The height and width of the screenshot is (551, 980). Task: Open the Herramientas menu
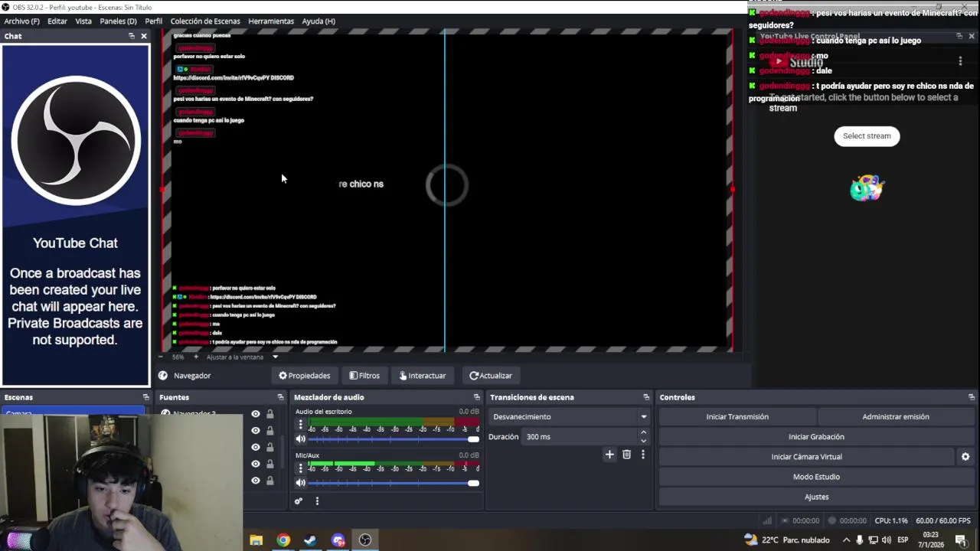pyautogui.click(x=271, y=21)
